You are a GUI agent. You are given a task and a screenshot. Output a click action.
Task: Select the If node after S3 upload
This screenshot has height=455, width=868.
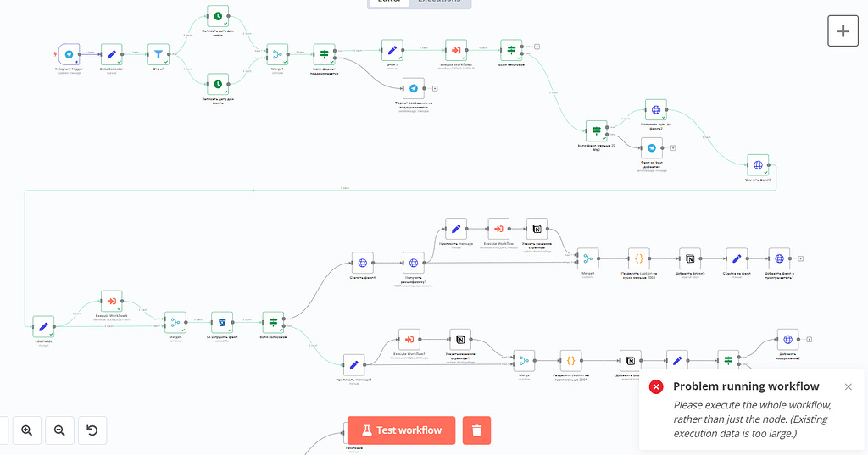click(273, 322)
